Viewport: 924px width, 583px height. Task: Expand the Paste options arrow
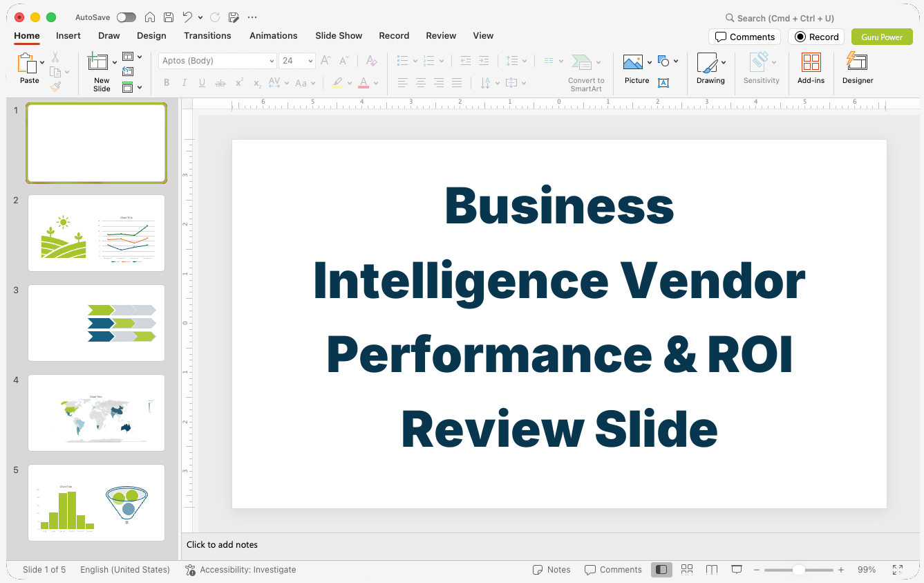point(43,63)
